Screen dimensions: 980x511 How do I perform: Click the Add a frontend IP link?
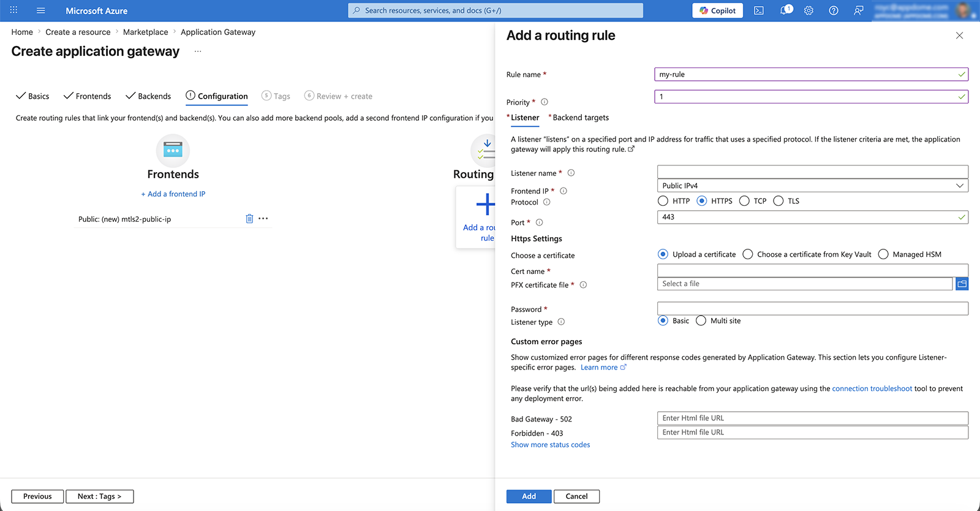coord(173,194)
